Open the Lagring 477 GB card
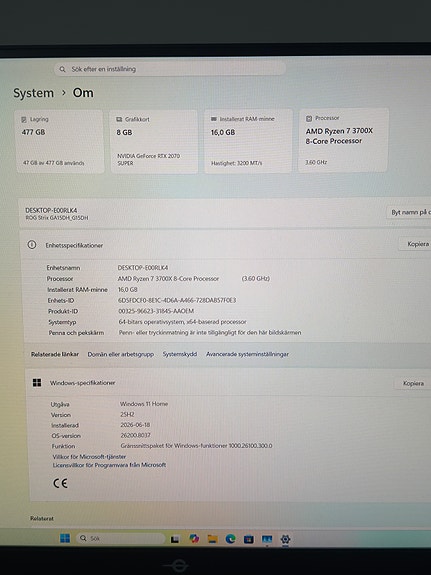Image resolution: width=431 pixels, height=575 pixels. [x=59, y=142]
